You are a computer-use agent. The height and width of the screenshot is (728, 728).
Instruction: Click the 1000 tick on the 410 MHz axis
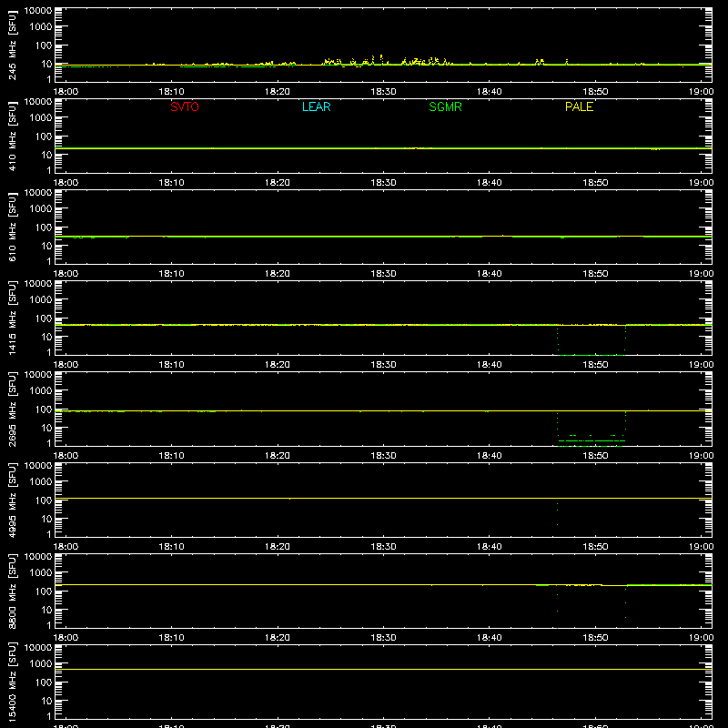pos(41,117)
